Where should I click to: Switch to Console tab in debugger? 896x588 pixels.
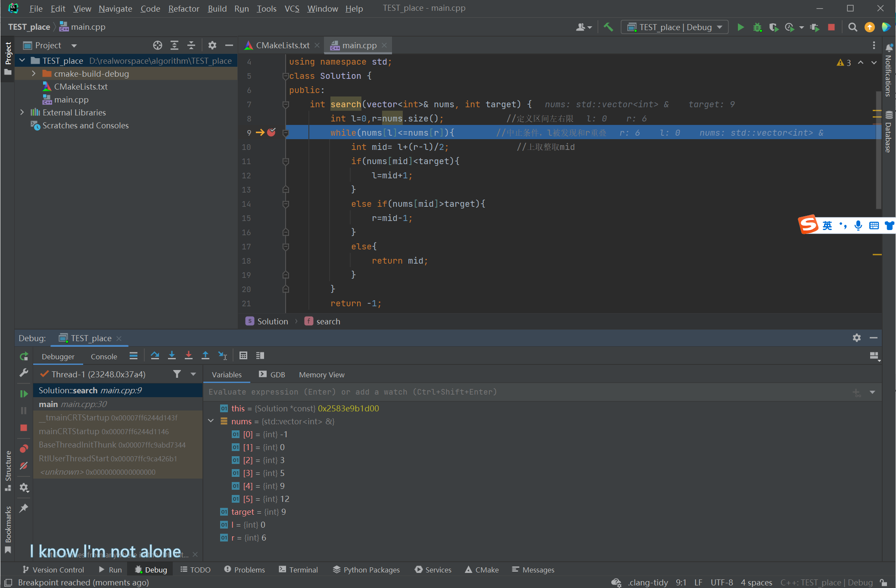(104, 356)
